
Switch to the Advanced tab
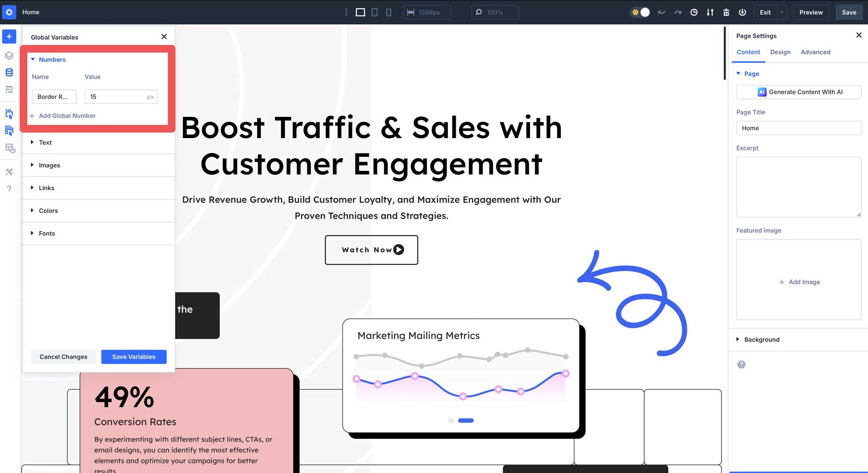pos(815,52)
